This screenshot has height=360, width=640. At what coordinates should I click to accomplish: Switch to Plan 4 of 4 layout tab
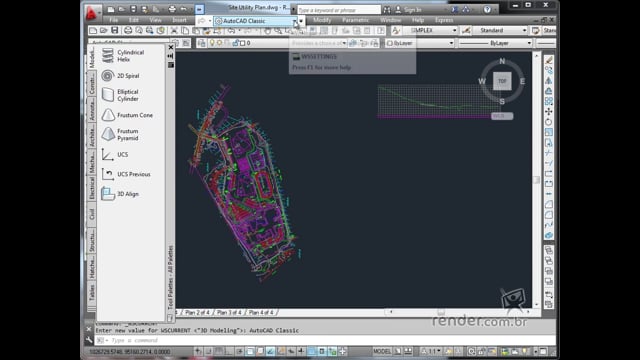[261, 313]
